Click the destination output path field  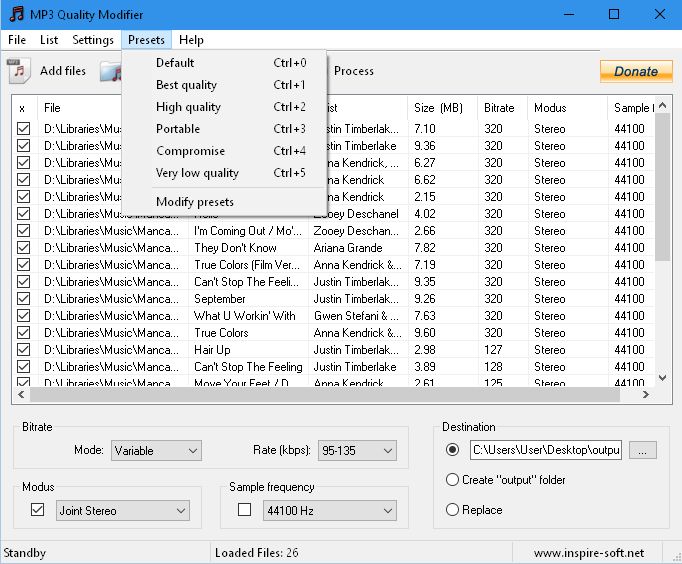click(x=545, y=450)
